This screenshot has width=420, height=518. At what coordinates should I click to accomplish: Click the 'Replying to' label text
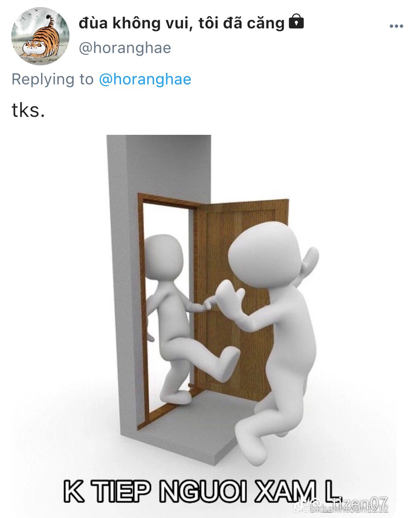tap(53, 80)
